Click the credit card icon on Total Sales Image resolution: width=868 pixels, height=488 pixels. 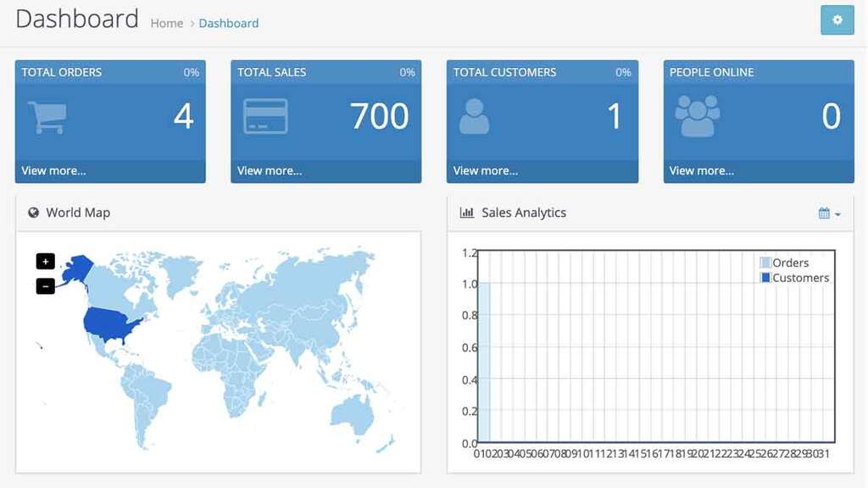[263, 116]
